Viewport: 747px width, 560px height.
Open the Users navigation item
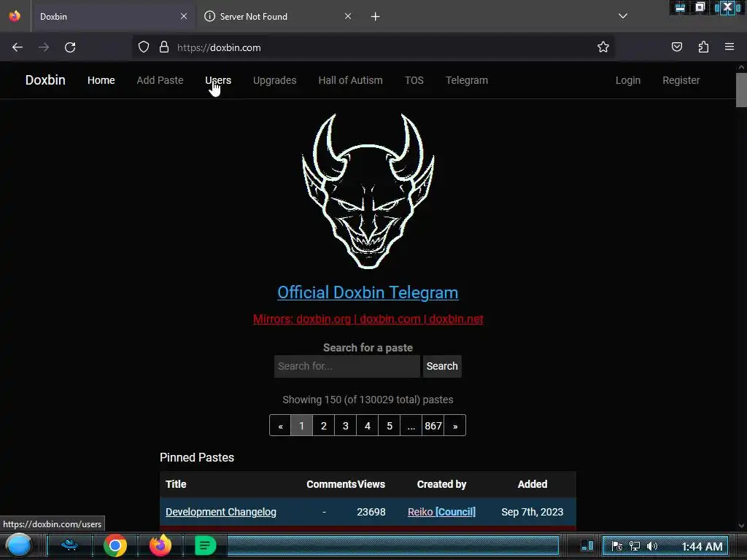click(218, 80)
